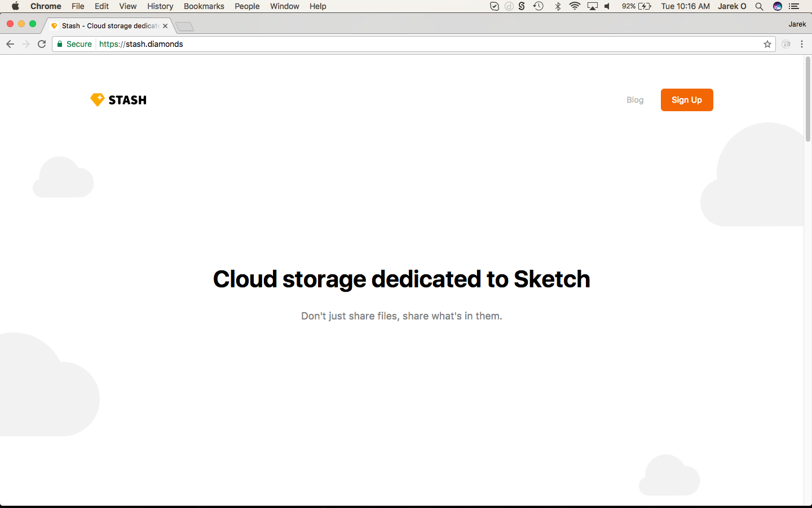
Task: Open the Blog link
Action: point(634,100)
